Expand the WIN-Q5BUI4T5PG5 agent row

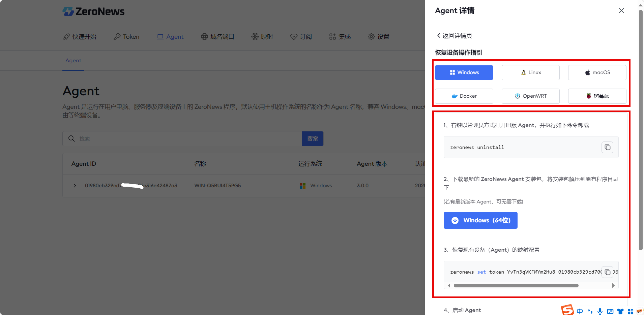click(75, 186)
